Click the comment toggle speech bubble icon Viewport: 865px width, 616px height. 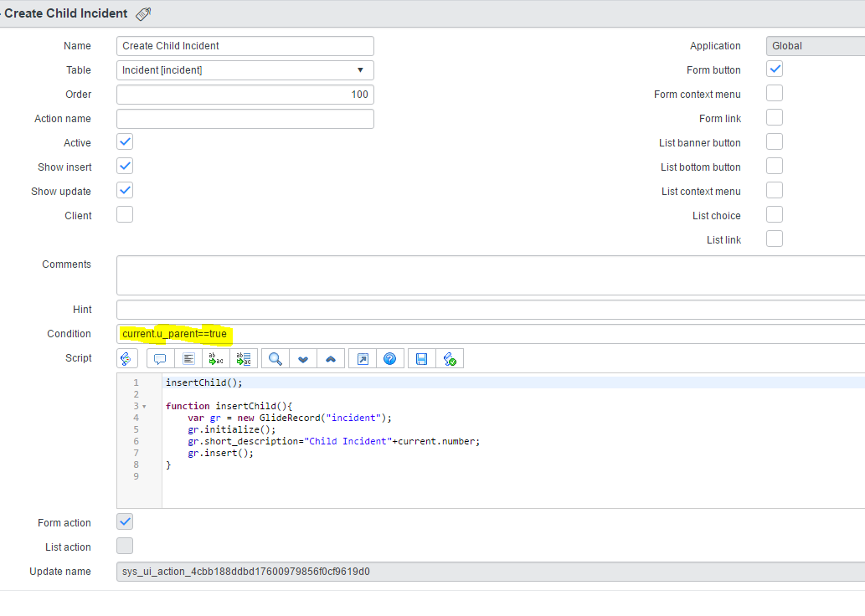pyautogui.click(x=161, y=359)
